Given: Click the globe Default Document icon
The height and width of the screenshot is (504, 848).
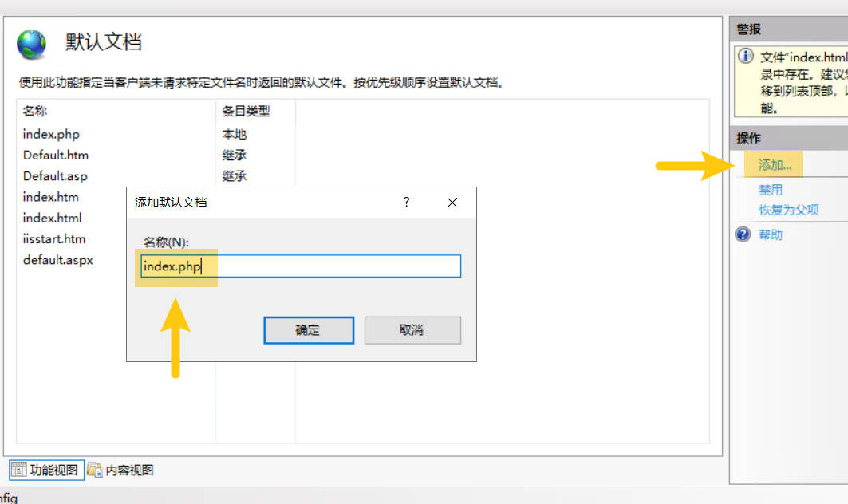Looking at the screenshot, I should 32,45.
